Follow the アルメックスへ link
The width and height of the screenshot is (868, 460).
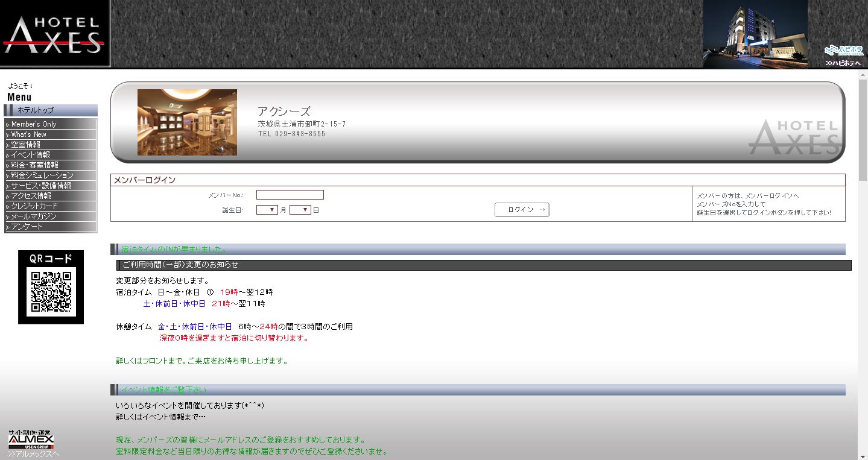click(x=34, y=455)
